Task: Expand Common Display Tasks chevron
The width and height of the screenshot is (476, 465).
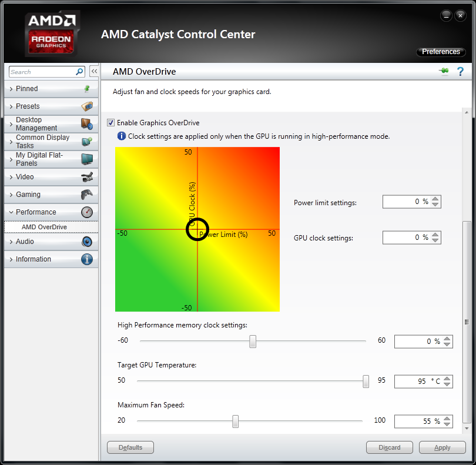Action: [11, 142]
